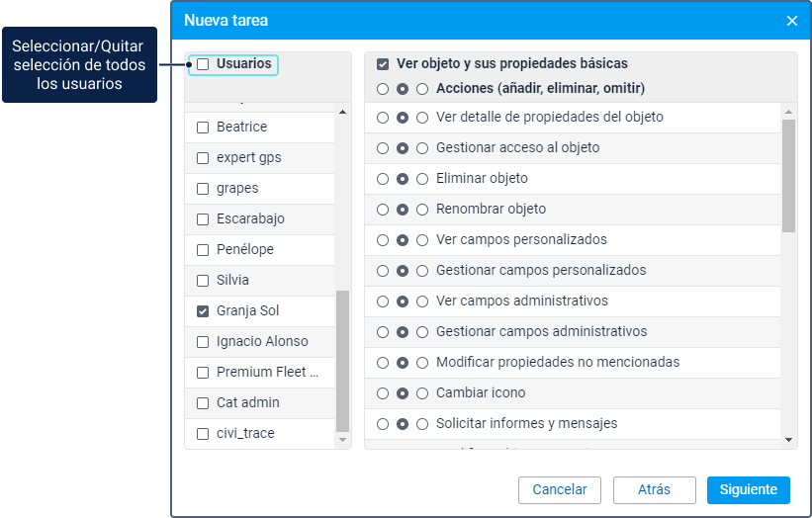Select third radio for Solicitar informes y mensajes
Screen dimensions: 812x518
(422, 424)
